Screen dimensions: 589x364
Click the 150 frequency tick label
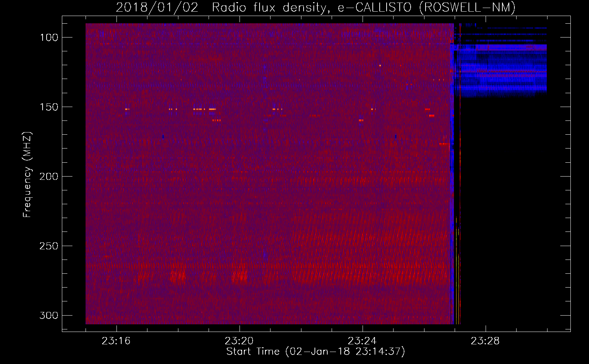(49, 107)
